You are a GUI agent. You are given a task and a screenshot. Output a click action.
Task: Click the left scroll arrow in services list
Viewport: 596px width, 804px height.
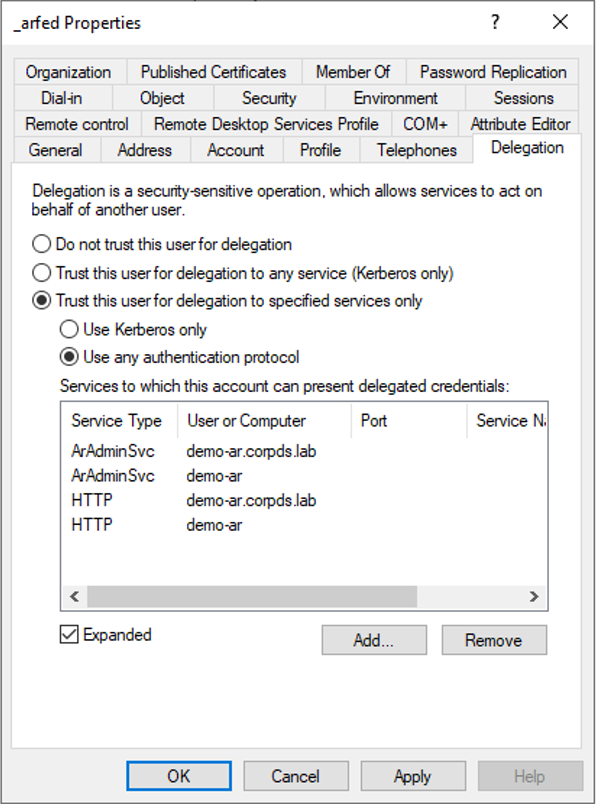pos(75,596)
